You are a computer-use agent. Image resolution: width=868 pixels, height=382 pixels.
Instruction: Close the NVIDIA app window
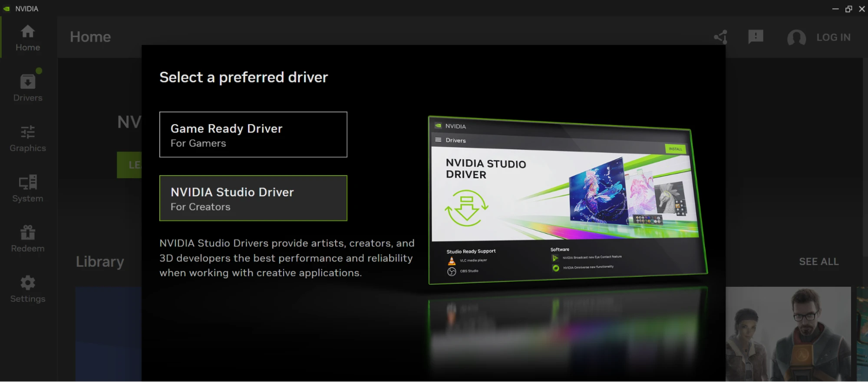[x=862, y=9]
